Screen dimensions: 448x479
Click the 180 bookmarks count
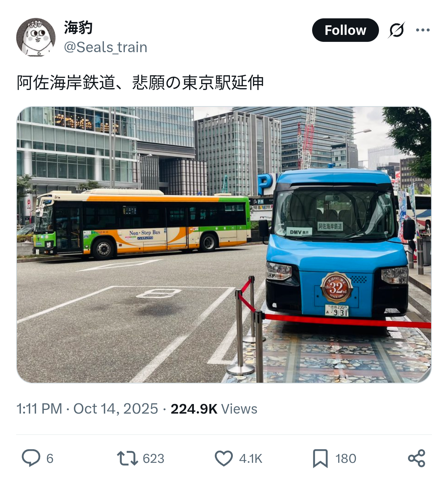tap(346, 458)
